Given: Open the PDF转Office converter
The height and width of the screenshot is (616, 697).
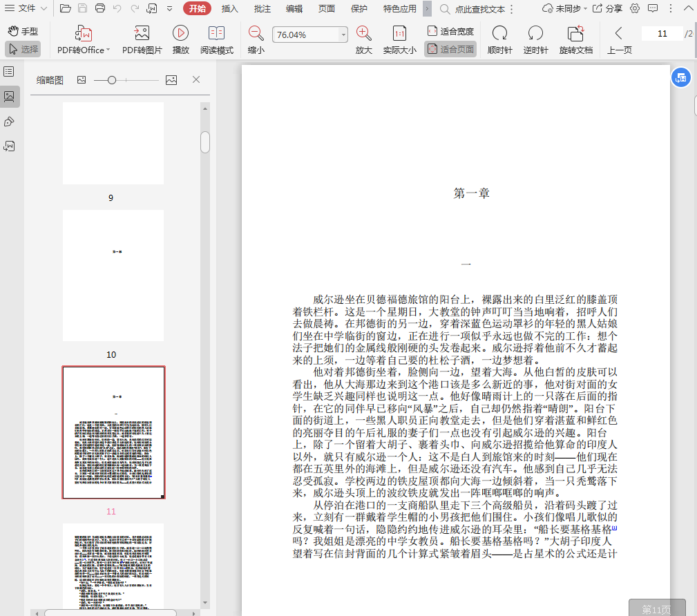Looking at the screenshot, I should (x=84, y=40).
